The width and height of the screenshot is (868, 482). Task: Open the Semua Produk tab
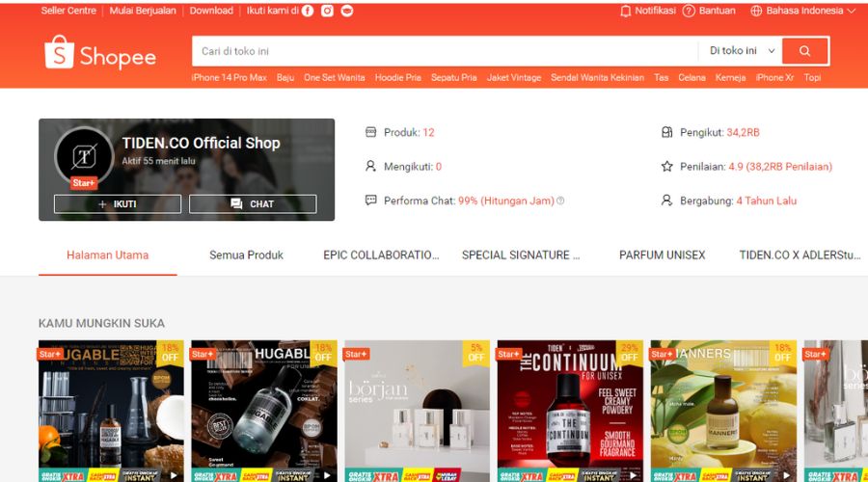pos(246,255)
